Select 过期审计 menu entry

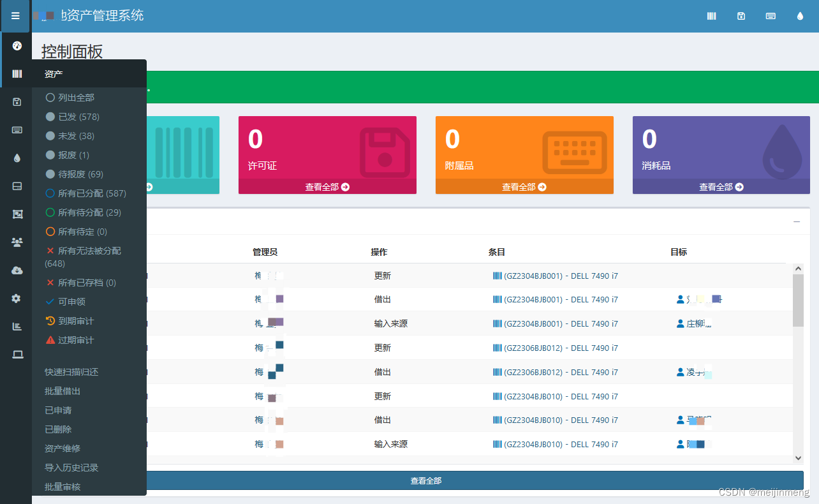tap(70, 340)
